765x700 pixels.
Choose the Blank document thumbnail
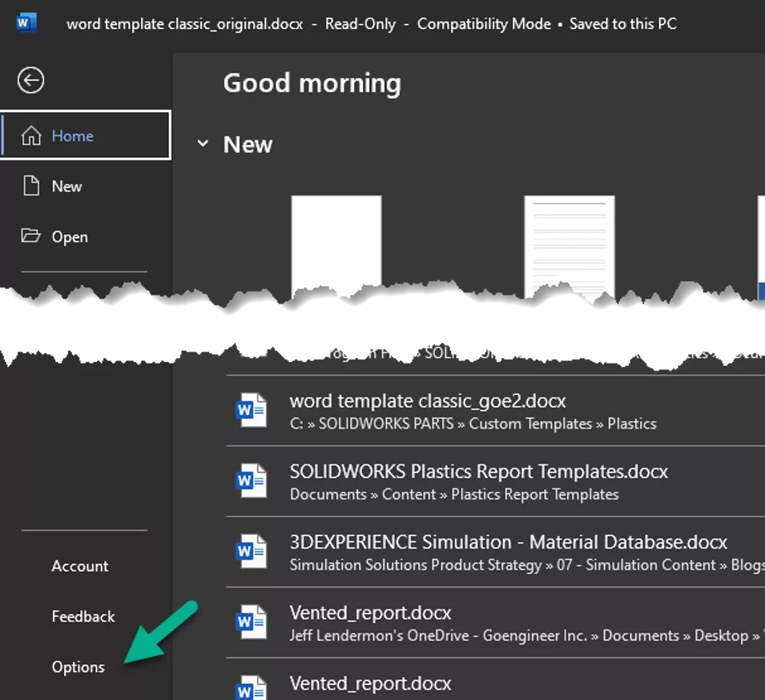pos(336,246)
